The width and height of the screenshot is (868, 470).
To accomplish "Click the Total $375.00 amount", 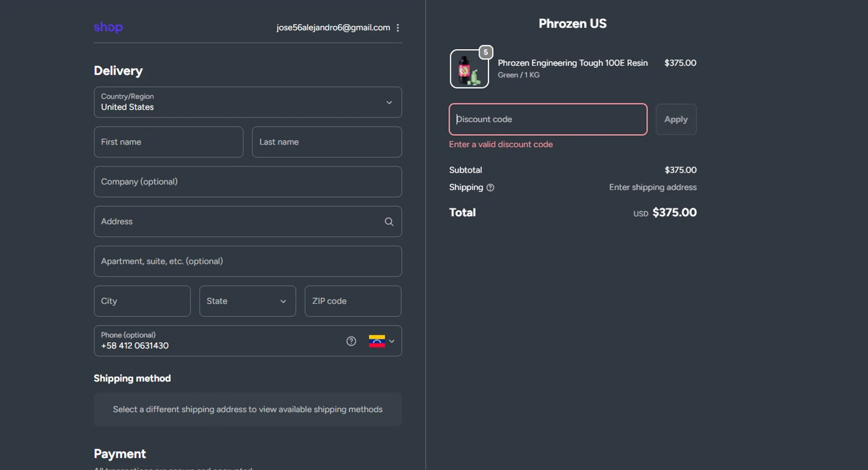I will (x=675, y=213).
